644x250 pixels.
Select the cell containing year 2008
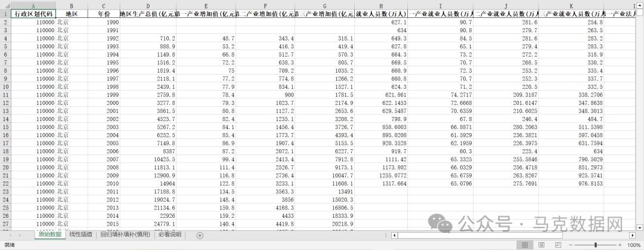point(104,167)
